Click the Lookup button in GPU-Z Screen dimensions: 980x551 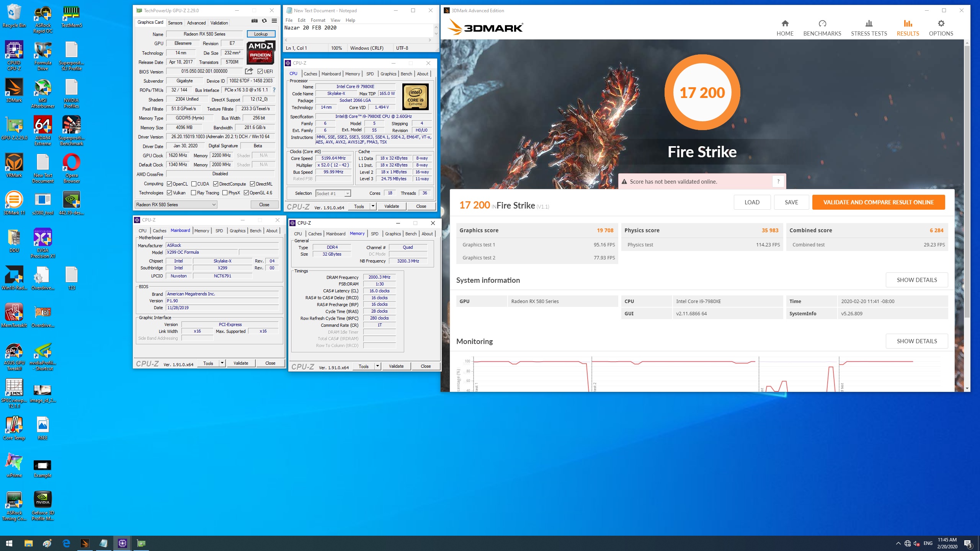click(x=261, y=34)
